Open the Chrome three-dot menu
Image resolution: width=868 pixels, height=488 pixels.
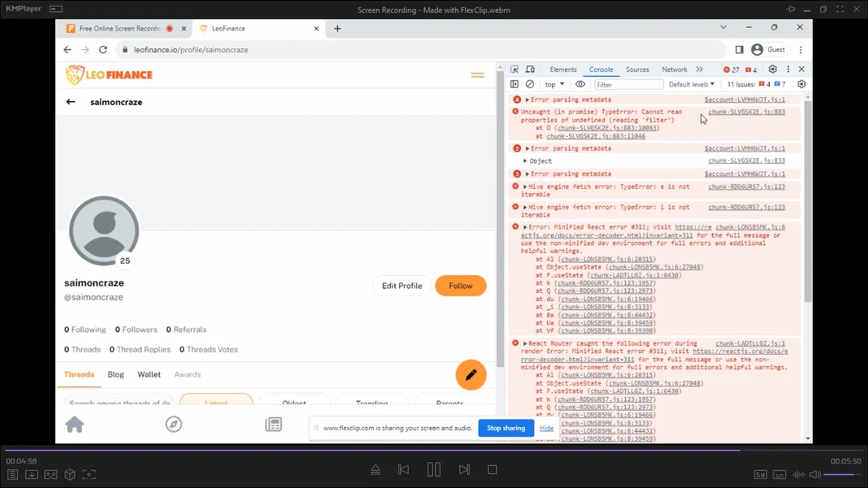coord(801,49)
